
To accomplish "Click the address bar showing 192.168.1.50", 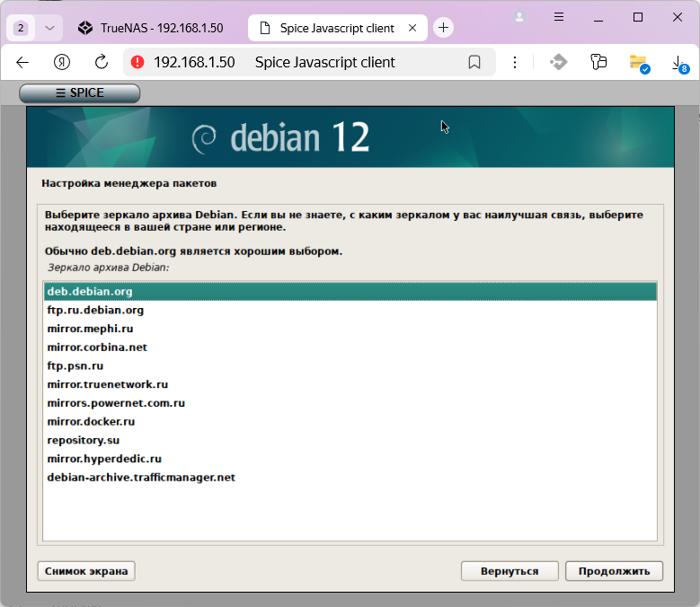I will 309,62.
